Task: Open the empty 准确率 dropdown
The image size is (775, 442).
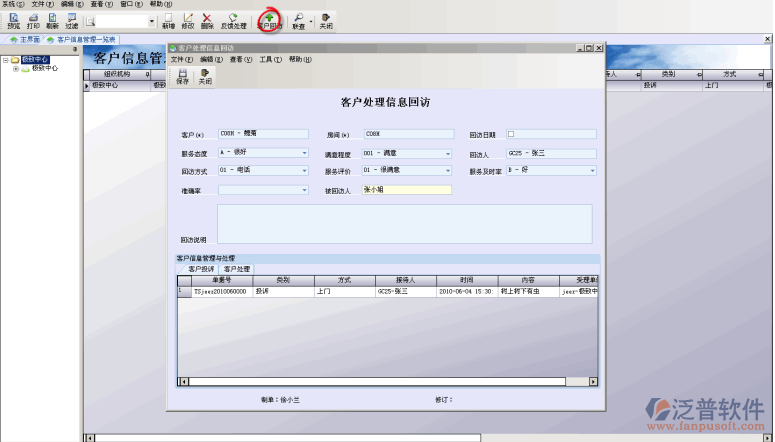Action: [305, 189]
